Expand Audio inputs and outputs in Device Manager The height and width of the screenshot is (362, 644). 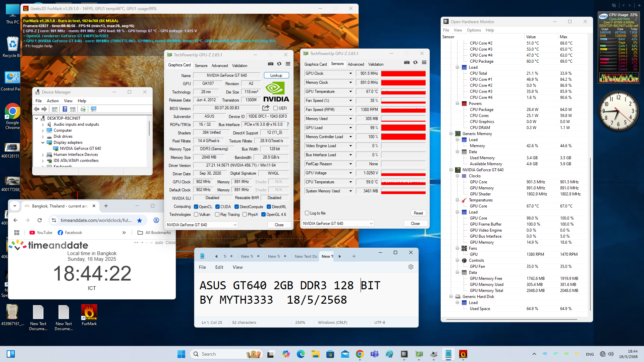pyautogui.click(x=43, y=124)
